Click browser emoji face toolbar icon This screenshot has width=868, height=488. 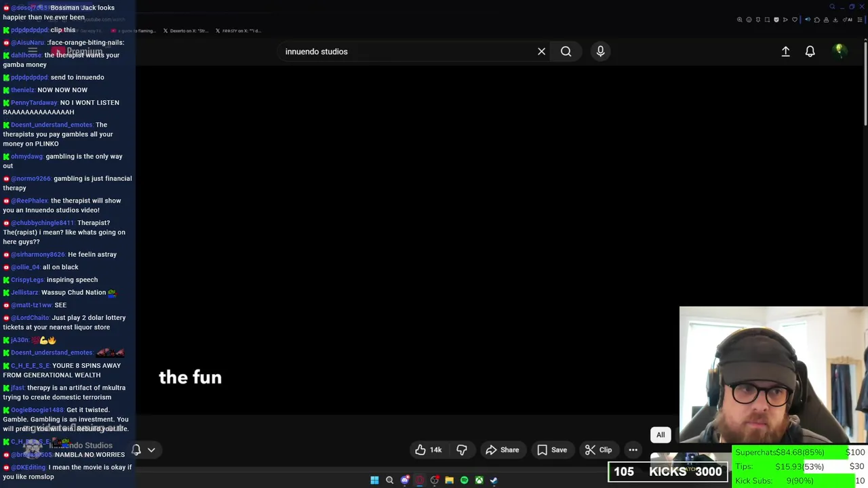coord(749,20)
